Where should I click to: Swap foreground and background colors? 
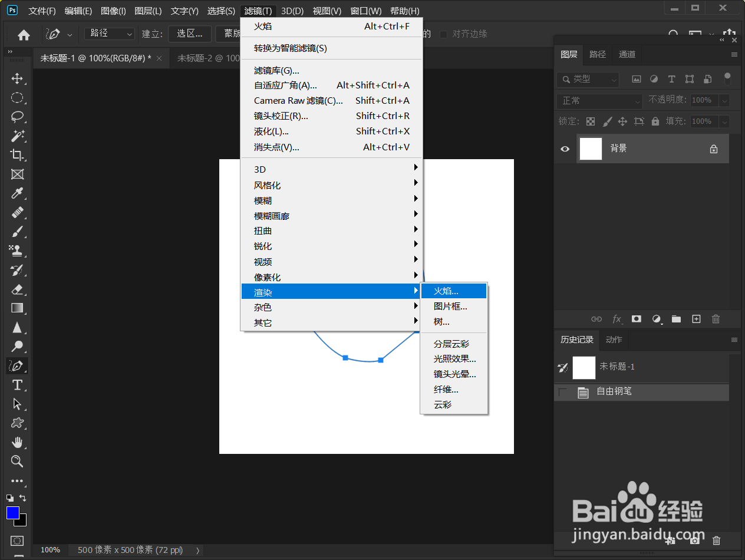pos(23,498)
